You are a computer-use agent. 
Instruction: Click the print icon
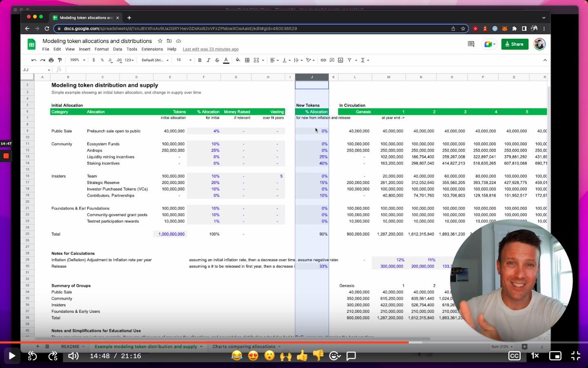[x=51, y=60]
